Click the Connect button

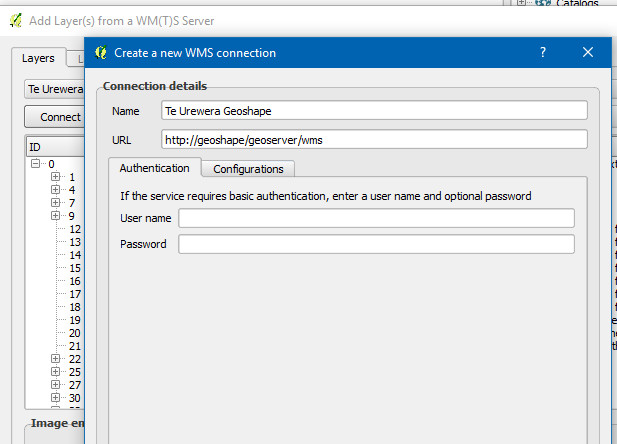coord(54,117)
